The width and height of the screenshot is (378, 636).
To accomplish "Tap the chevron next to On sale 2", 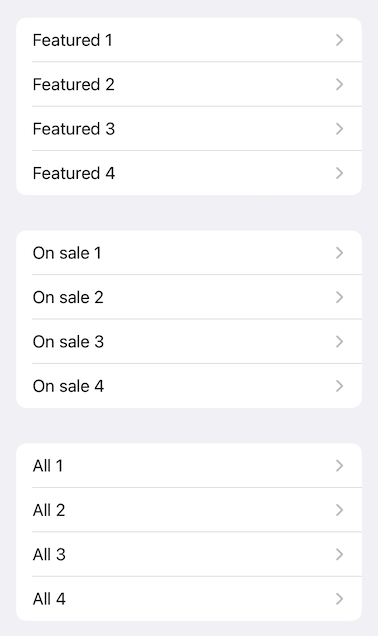I will 339,297.
